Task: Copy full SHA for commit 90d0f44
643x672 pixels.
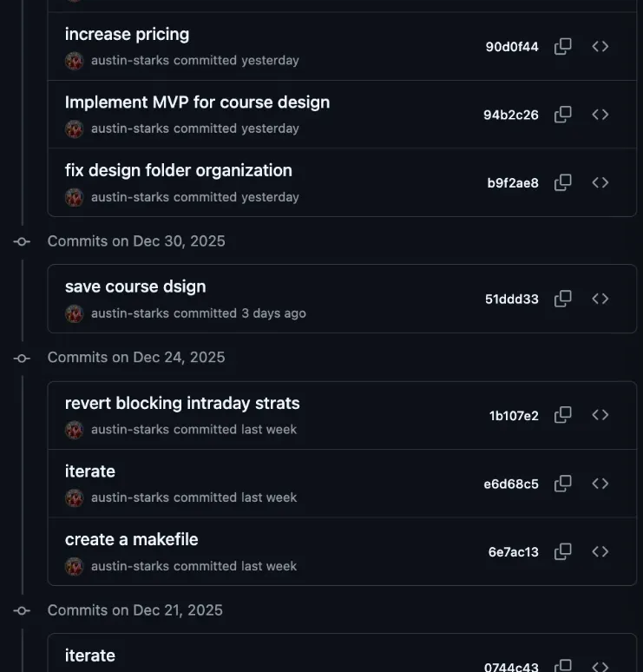Action: tap(563, 47)
